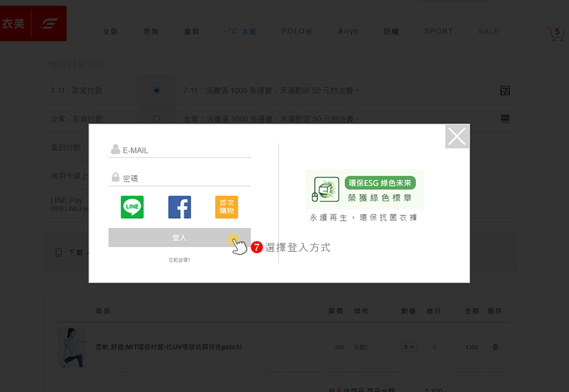
Task: Open the quantity dropdown showing 5
Action: tap(408, 347)
